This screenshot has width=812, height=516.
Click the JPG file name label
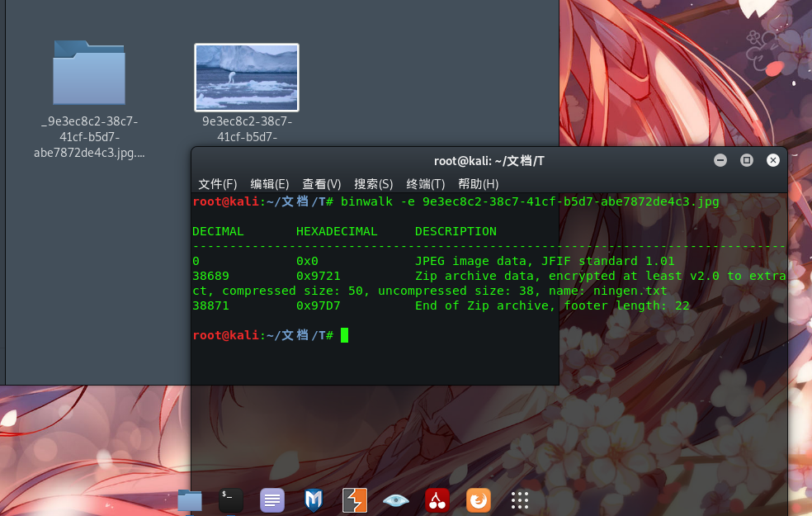[247, 129]
